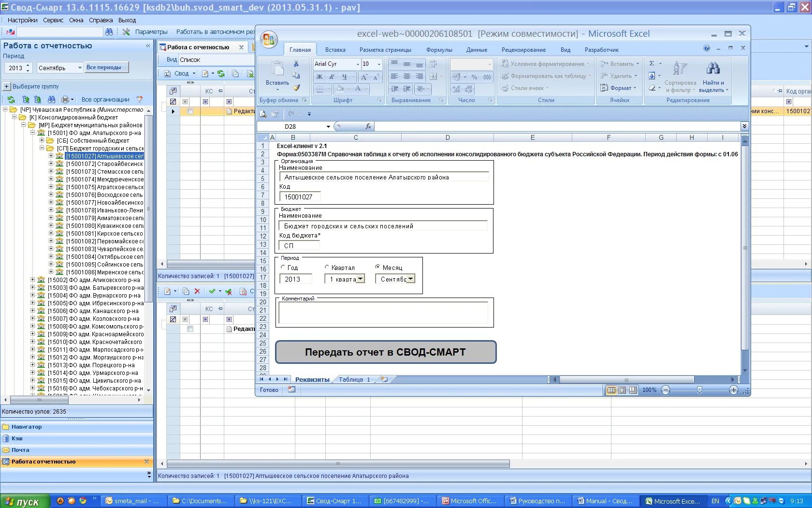Tick the checkbox in upper report list row
The height and width of the screenshot is (508, 812).
tap(190, 111)
